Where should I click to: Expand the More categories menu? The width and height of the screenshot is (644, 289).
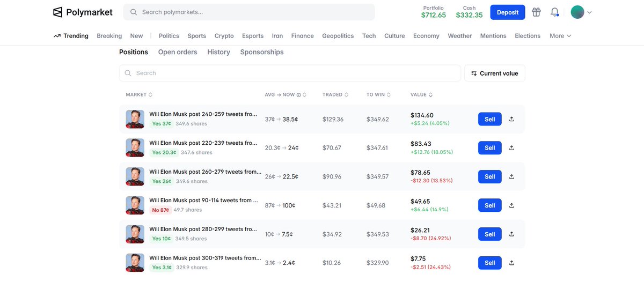[560, 36]
